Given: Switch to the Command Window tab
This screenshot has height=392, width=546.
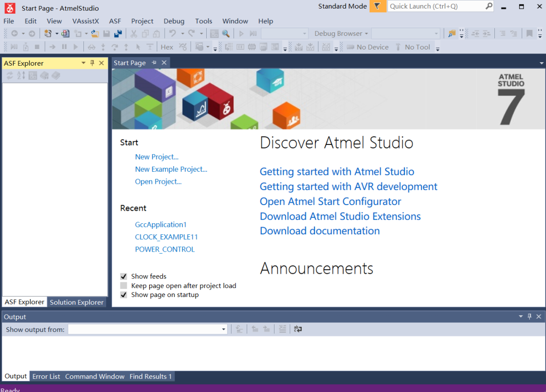Looking at the screenshot, I should tap(95, 376).
